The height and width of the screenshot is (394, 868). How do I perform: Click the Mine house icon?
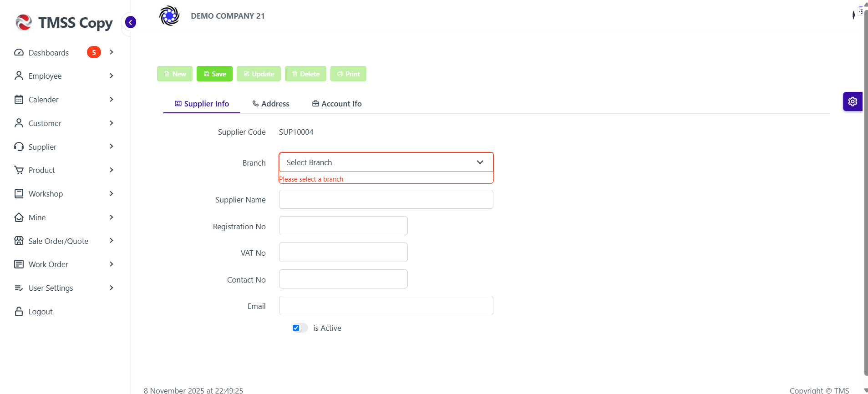tap(19, 217)
